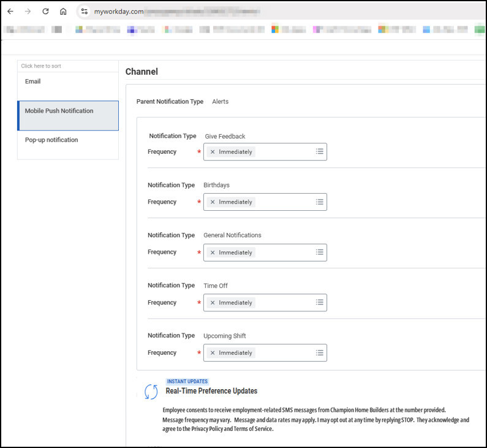The width and height of the screenshot is (487, 448).
Task: Click the Upcoming Shift notification type text
Action: [x=225, y=336]
